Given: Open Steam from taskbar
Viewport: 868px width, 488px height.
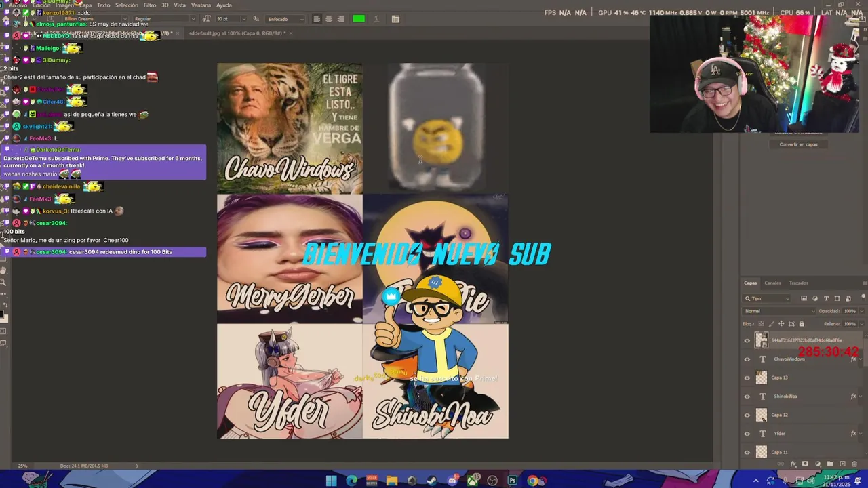Looking at the screenshot, I should [x=432, y=481].
